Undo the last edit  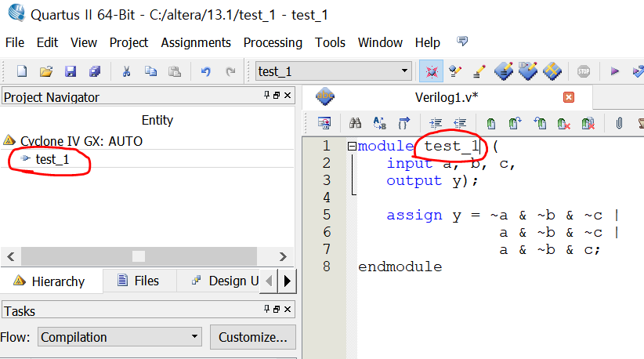pyautogui.click(x=206, y=71)
